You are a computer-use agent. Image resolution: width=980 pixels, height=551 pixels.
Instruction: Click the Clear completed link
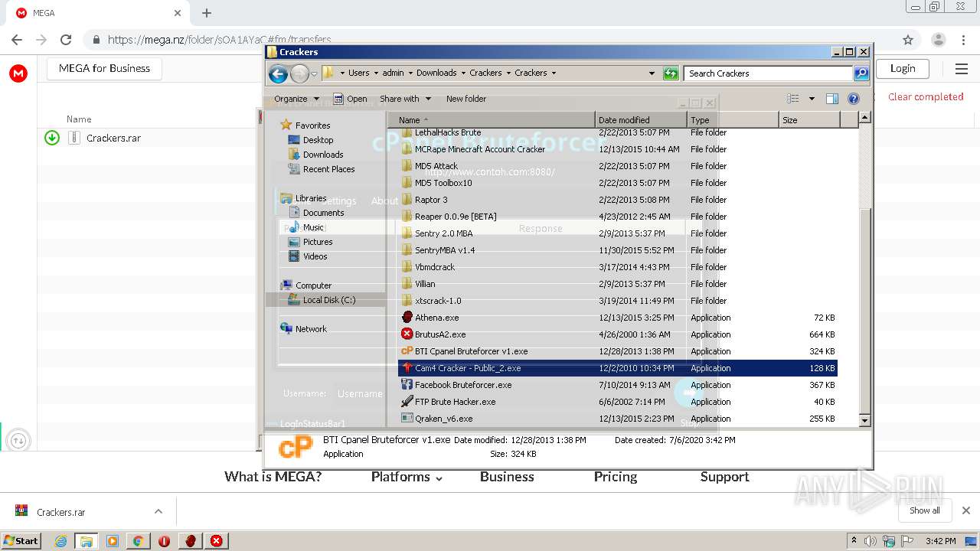926,97
